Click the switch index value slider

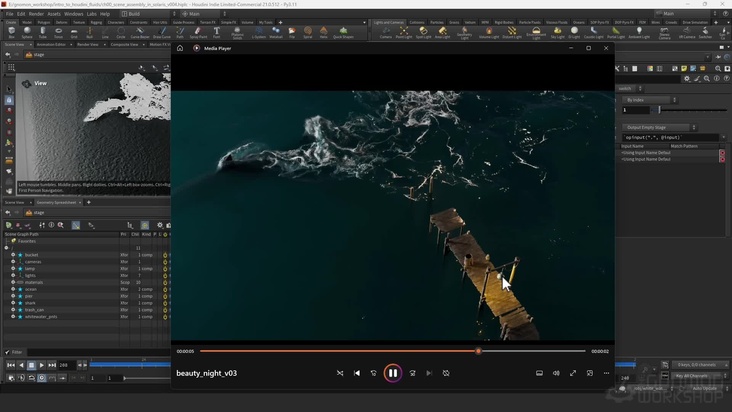click(x=690, y=110)
